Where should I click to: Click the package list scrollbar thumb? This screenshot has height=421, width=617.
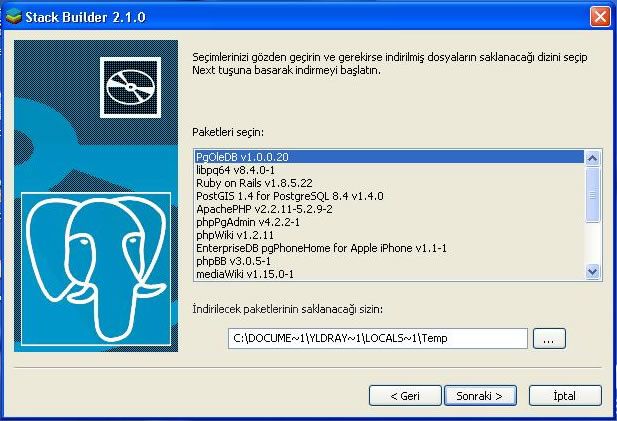coord(592,195)
